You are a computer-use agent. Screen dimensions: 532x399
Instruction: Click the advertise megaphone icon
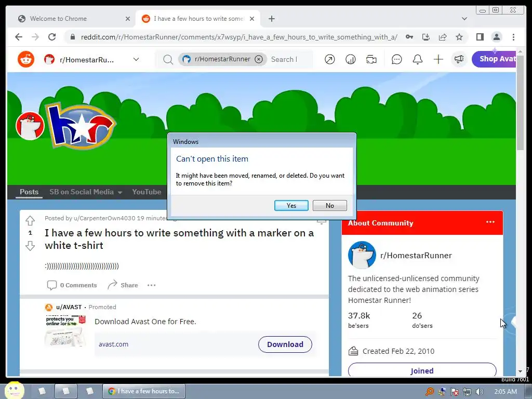459,59
